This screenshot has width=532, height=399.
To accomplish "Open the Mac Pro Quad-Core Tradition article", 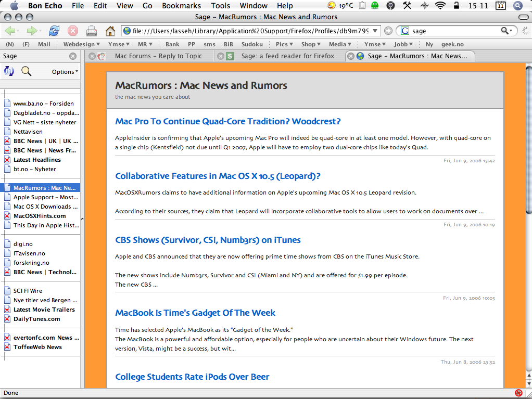I will [227, 121].
